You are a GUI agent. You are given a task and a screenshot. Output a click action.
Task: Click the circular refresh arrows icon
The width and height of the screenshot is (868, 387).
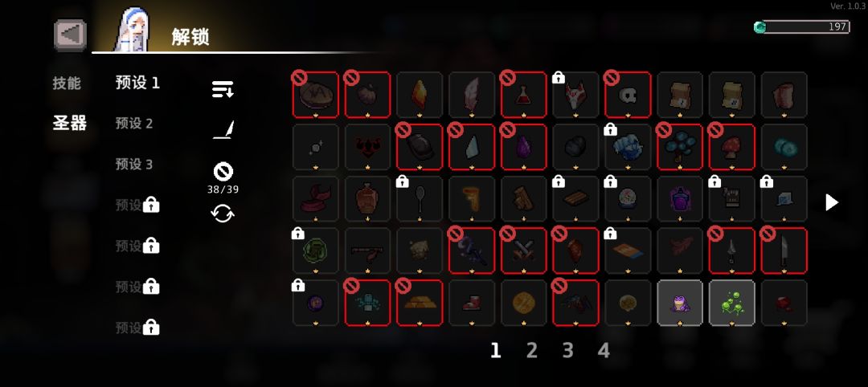click(x=223, y=214)
